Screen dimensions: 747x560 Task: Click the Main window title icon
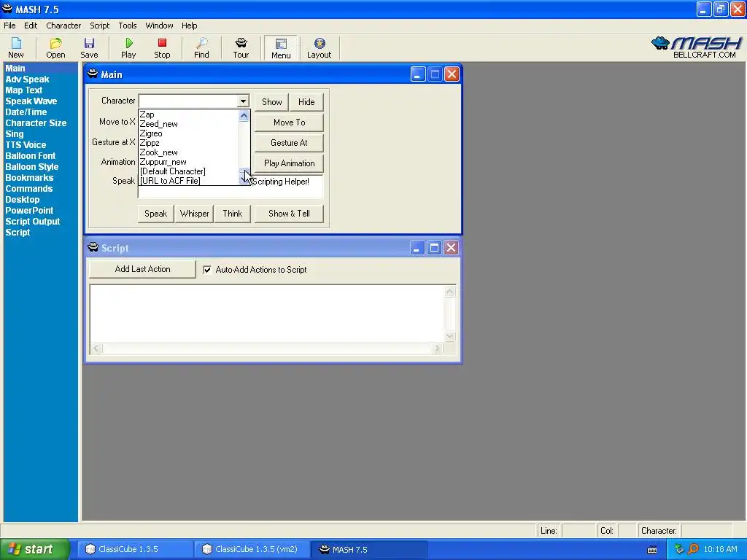point(93,74)
